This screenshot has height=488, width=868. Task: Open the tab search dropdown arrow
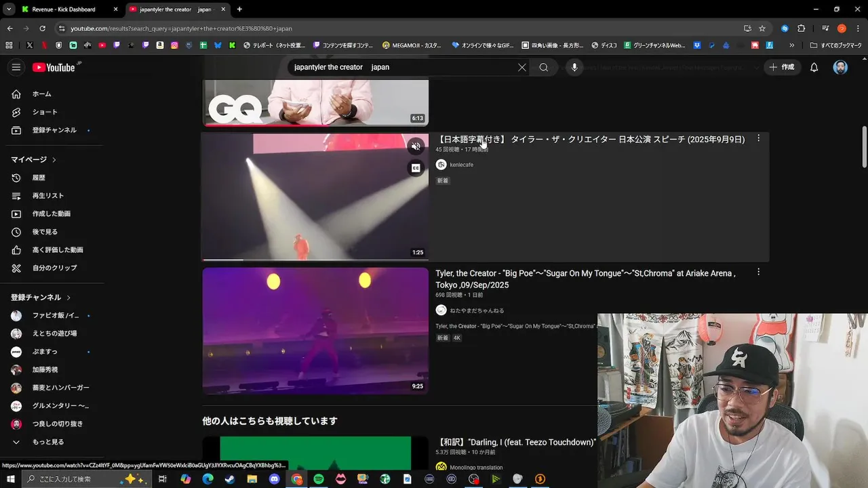point(9,9)
